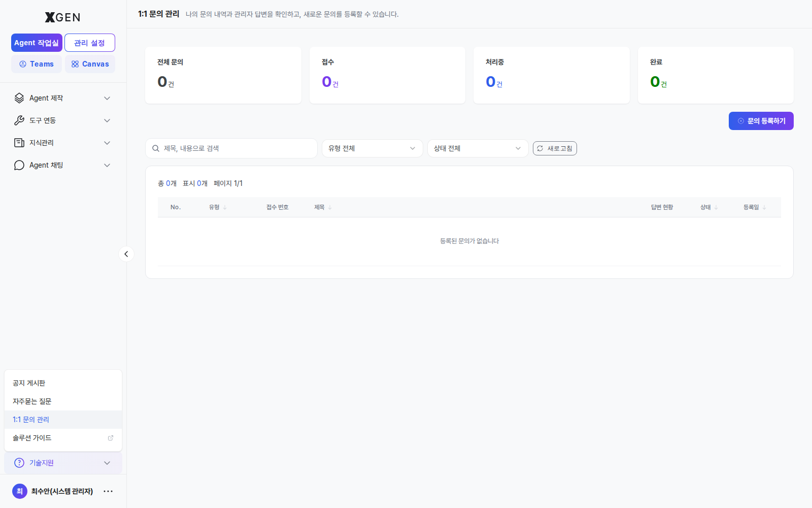Click the Agent 제작 layers icon
This screenshot has height=508, width=812.
(19, 98)
